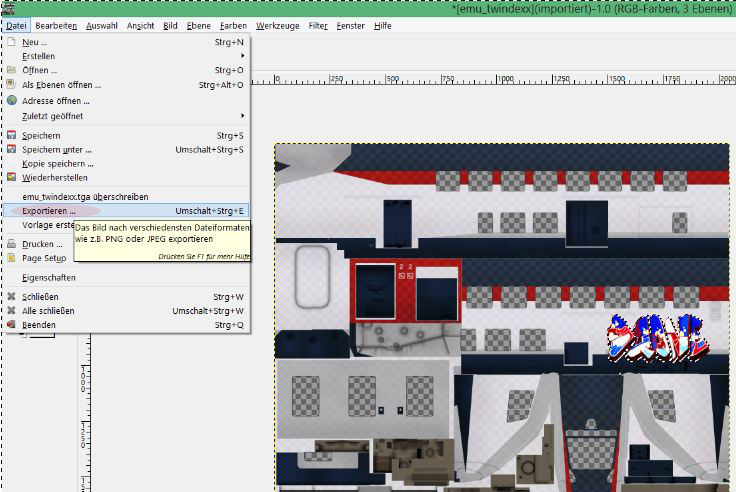Screen dimensions: 736x492
Task: Click the folder icon beside Öffnen
Action: coord(12,70)
